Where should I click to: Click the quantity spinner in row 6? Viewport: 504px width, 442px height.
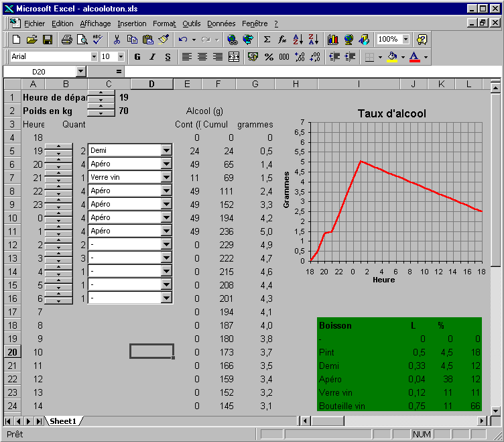click(x=58, y=164)
